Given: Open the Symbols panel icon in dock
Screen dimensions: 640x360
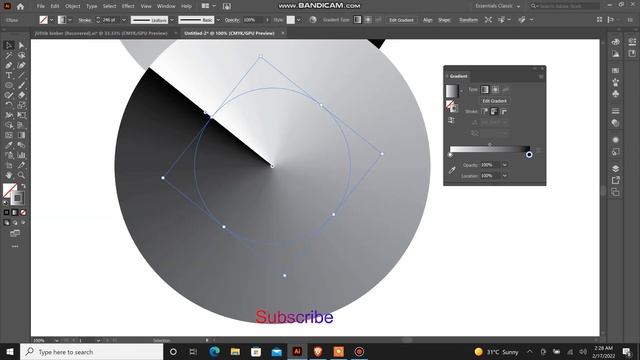Looking at the screenshot, I should point(616,94).
